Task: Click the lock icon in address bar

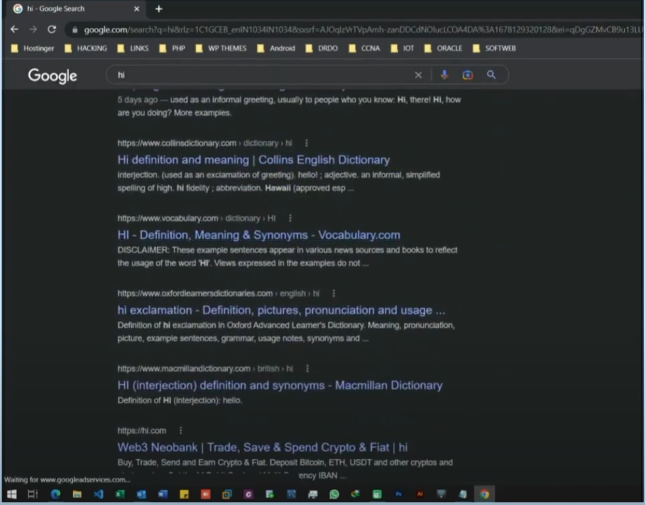Action: (75, 30)
